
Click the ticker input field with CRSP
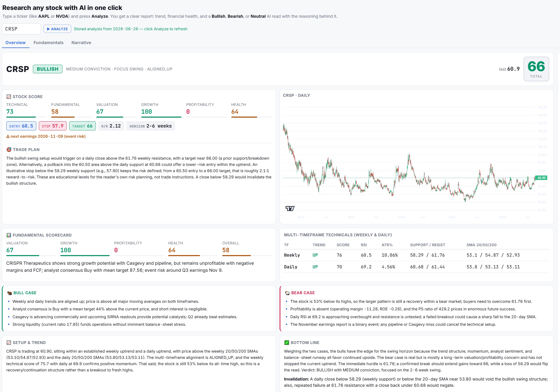[21, 29]
